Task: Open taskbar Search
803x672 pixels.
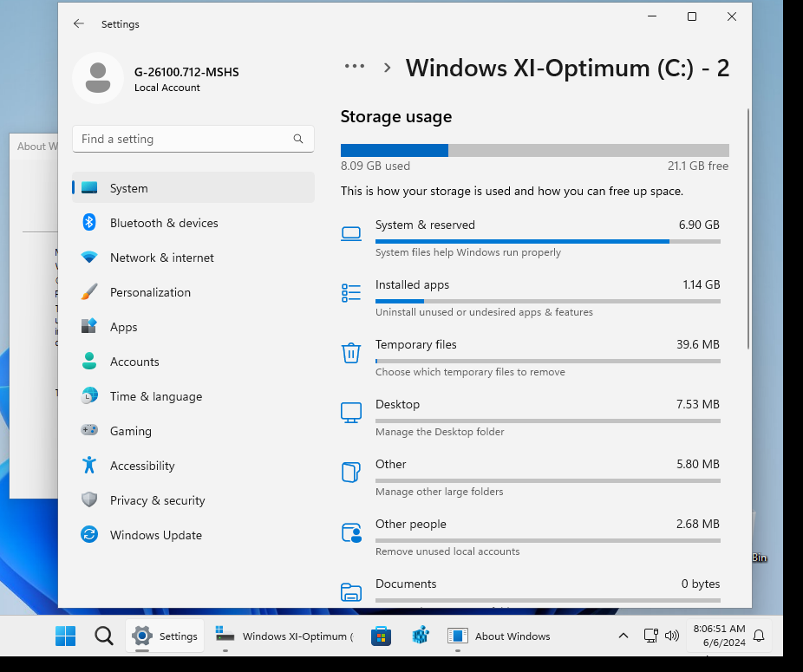Action: pyautogui.click(x=104, y=636)
